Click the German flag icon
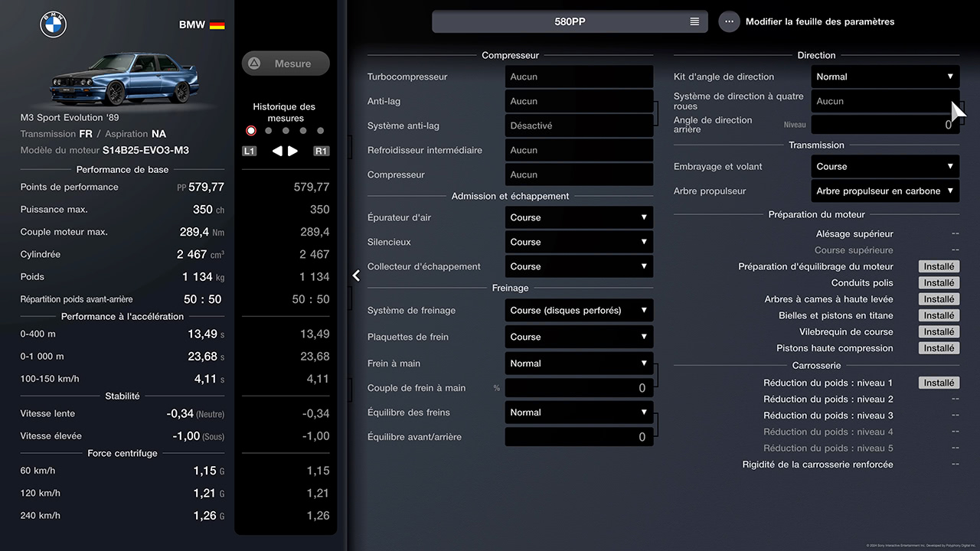Screen dimensions: 980x551 click(x=217, y=24)
